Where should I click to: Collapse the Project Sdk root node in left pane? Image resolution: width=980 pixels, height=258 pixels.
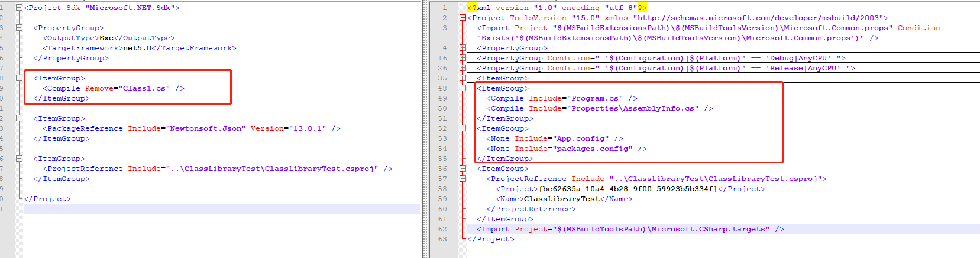(x=19, y=8)
